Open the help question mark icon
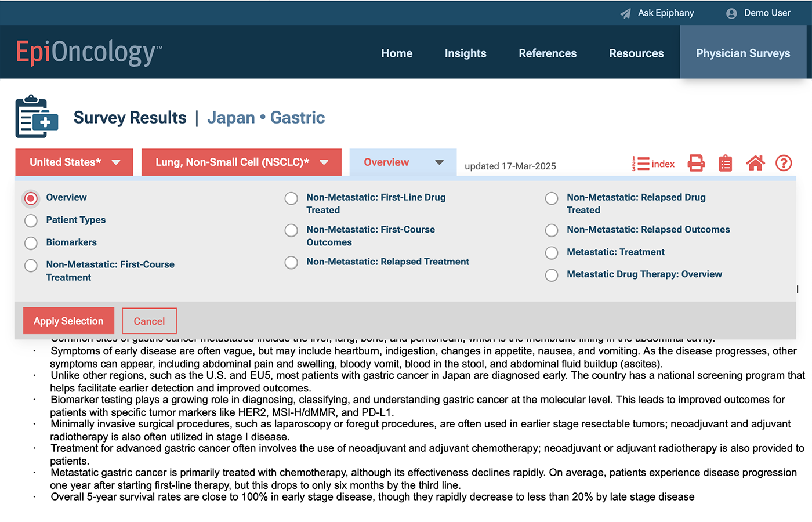The height and width of the screenshot is (522, 812). coord(784,164)
